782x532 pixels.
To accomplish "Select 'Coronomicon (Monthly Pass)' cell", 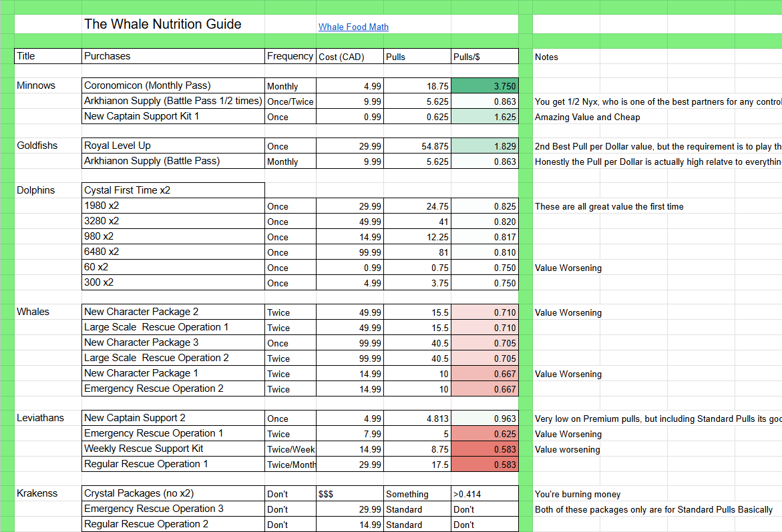I will tap(173, 85).
